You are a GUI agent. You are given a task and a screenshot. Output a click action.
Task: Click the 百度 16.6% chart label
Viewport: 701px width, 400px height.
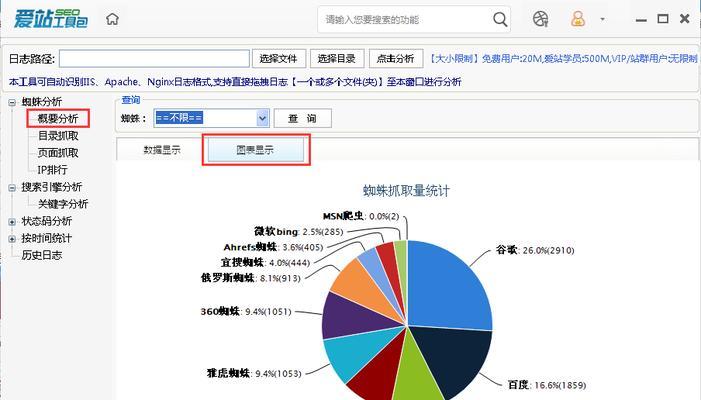[x=547, y=385]
